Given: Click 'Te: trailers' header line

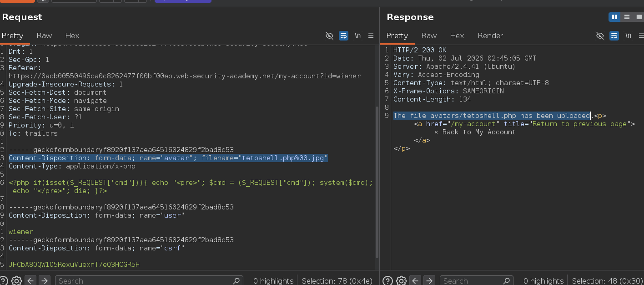Looking at the screenshot, I should click(x=33, y=133).
